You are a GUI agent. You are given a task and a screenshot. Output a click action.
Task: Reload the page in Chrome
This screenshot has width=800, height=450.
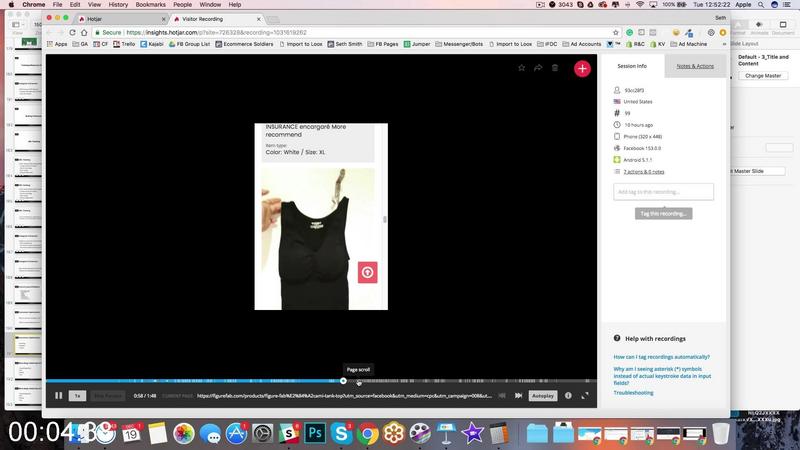click(x=72, y=32)
